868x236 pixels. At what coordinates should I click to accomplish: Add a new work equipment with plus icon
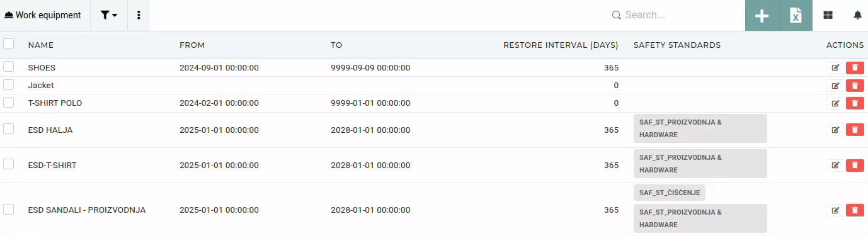(x=762, y=15)
